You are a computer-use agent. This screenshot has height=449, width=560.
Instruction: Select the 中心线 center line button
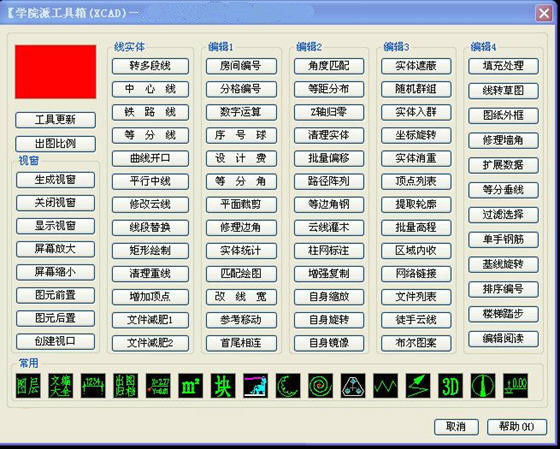[x=150, y=89]
